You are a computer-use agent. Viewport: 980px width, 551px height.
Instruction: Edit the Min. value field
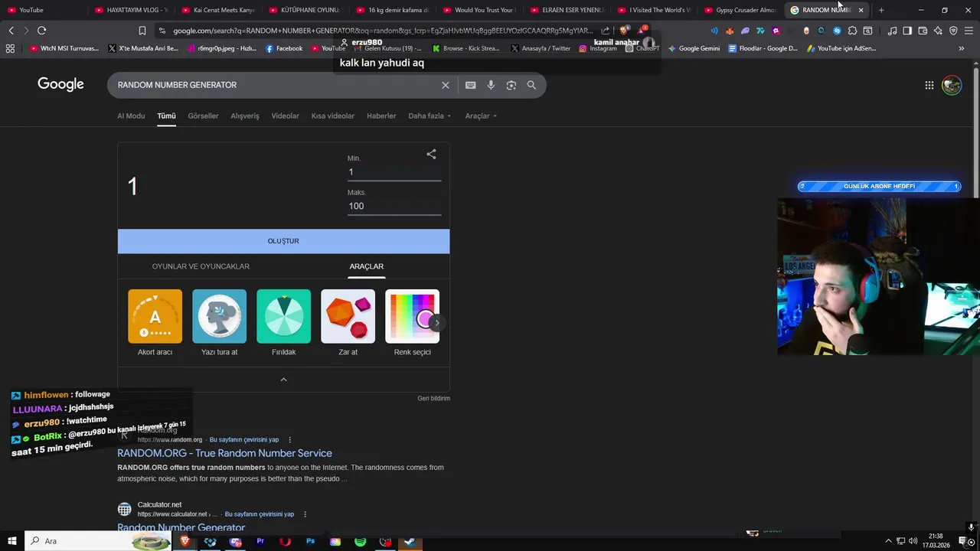point(394,172)
